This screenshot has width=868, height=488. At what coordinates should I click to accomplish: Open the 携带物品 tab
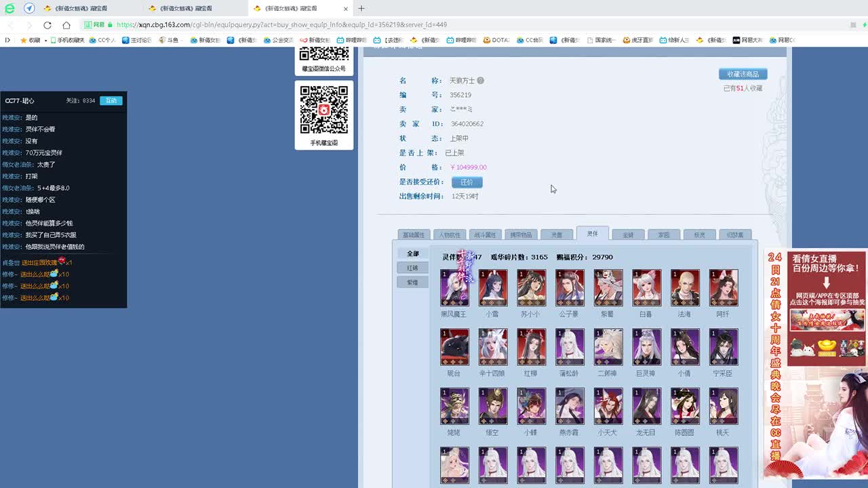point(521,235)
